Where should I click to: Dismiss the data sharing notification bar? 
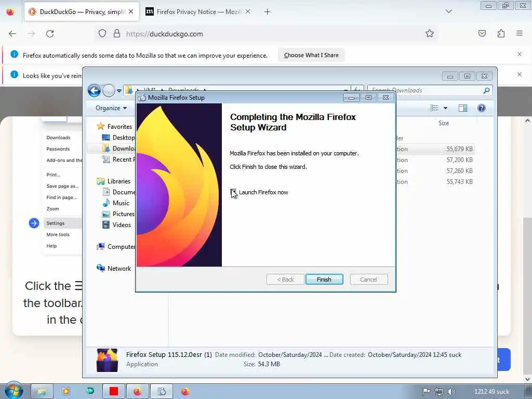(520, 54)
